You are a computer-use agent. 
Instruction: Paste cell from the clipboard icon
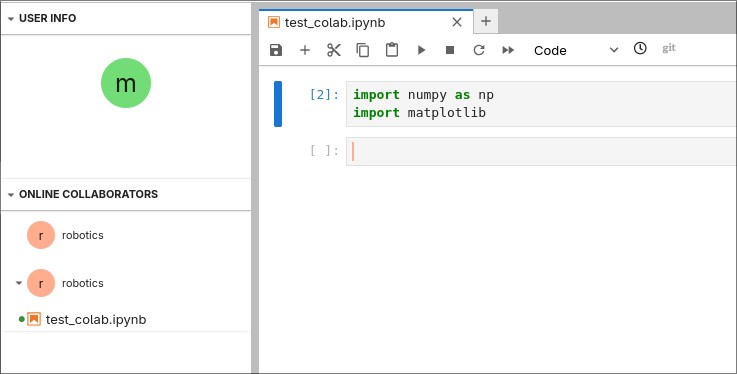pos(392,50)
